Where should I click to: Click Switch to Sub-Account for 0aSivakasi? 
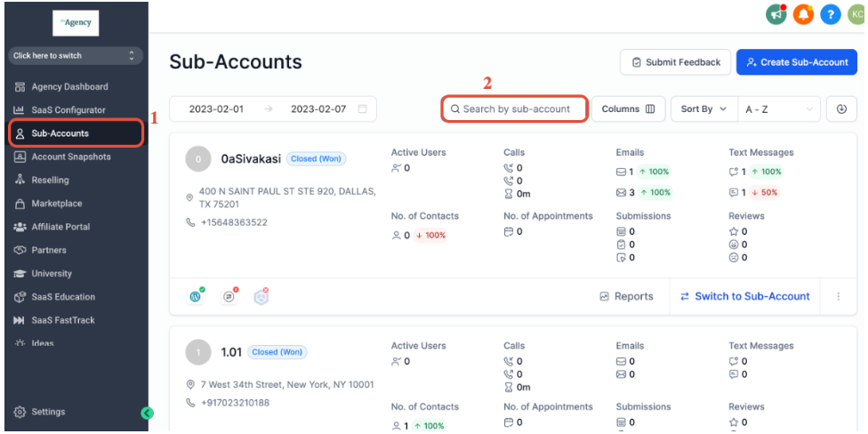(745, 296)
